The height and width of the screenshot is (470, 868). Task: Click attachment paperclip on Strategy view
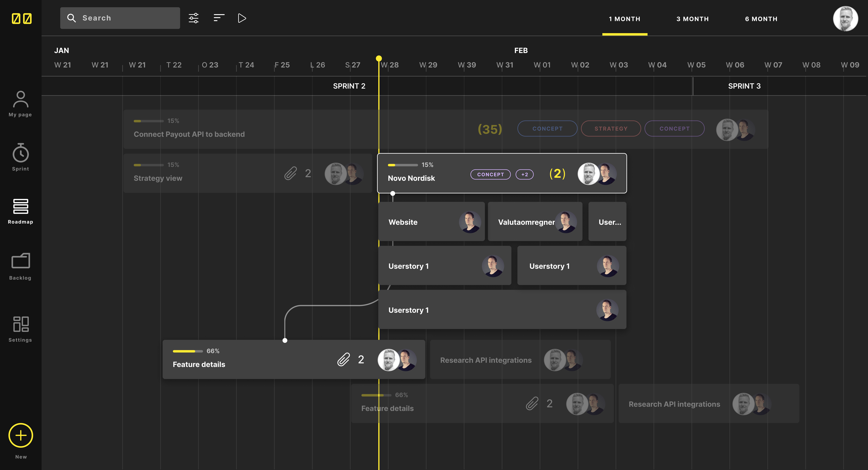pyautogui.click(x=290, y=173)
